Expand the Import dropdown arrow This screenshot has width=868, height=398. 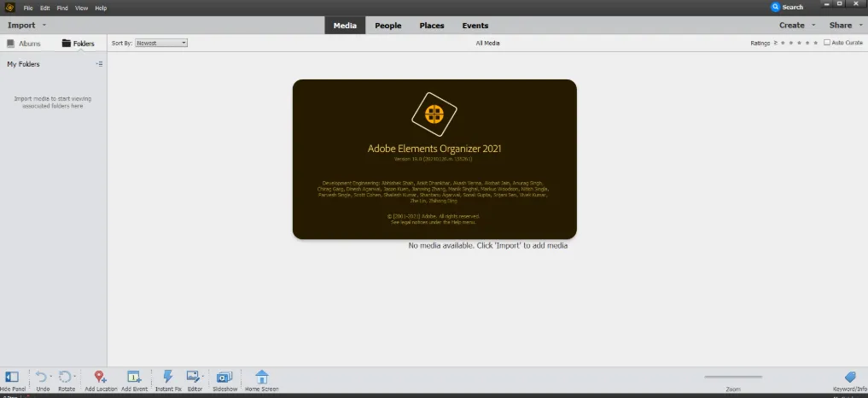[44, 26]
